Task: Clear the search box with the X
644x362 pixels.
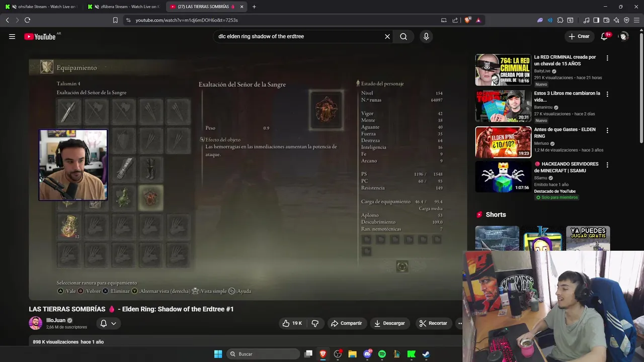Action: [387, 36]
